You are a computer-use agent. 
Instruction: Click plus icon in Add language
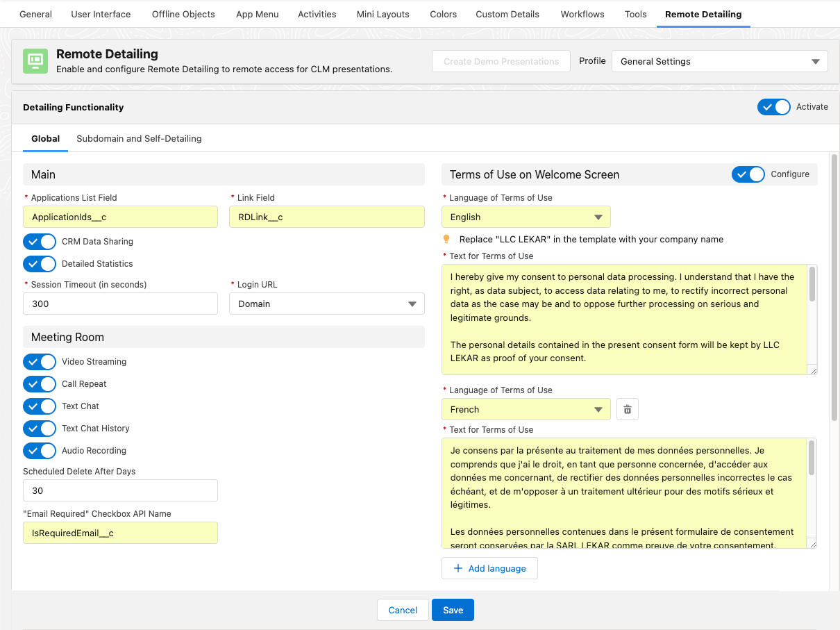pyautogui.click(x=458, y=568)
